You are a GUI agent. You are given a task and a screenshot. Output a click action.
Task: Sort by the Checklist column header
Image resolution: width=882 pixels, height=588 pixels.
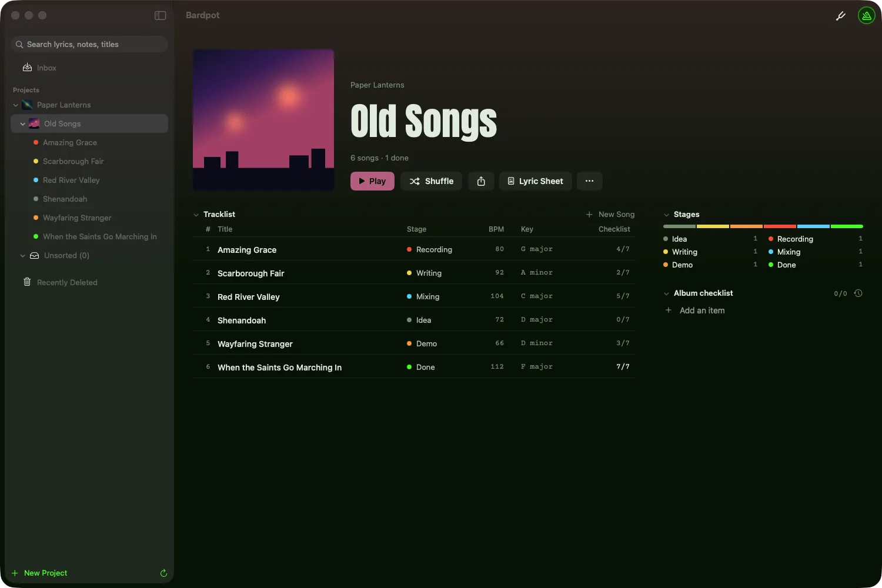pyautogui.click(x=614, y=229)
